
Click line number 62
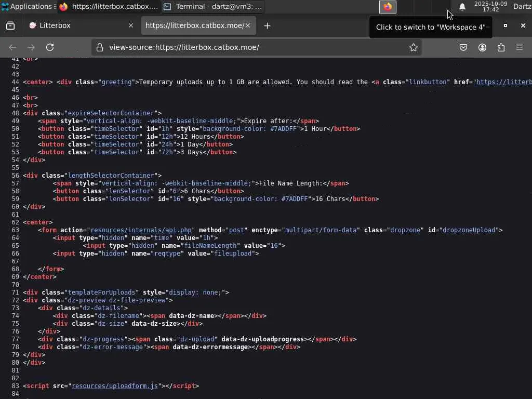click(x=15, y=222)
